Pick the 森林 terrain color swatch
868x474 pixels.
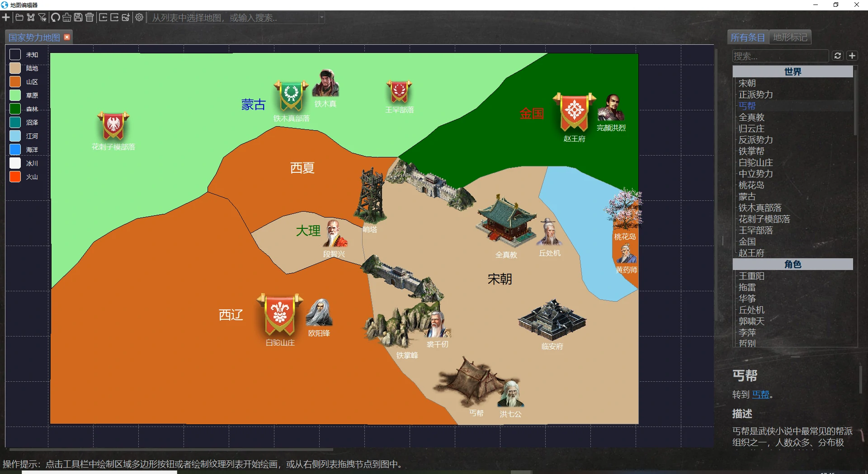pos(15,109)
